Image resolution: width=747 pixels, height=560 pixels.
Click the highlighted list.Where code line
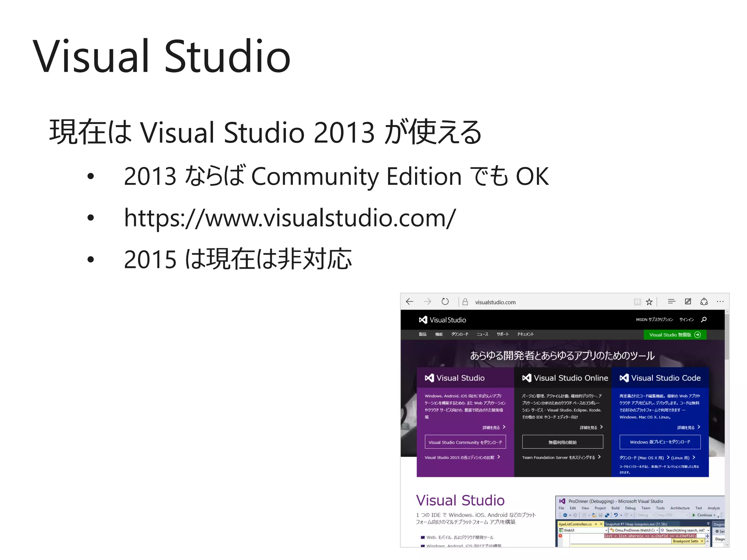point(650,536)
